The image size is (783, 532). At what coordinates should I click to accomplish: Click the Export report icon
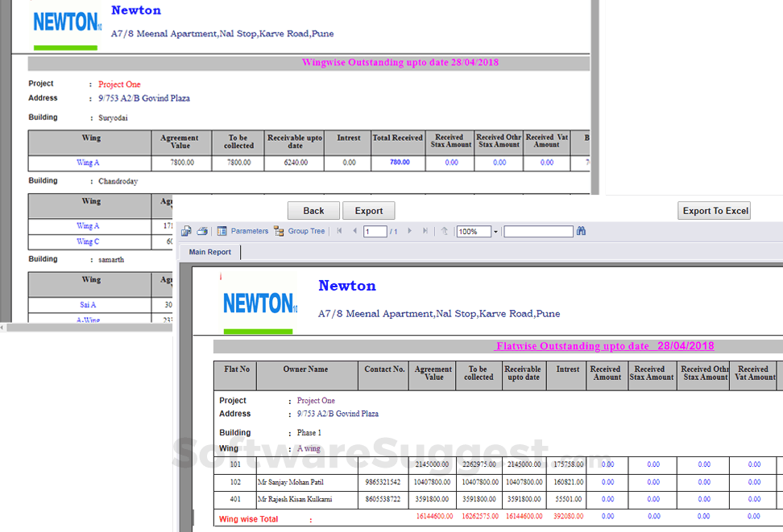coord(186,231)
